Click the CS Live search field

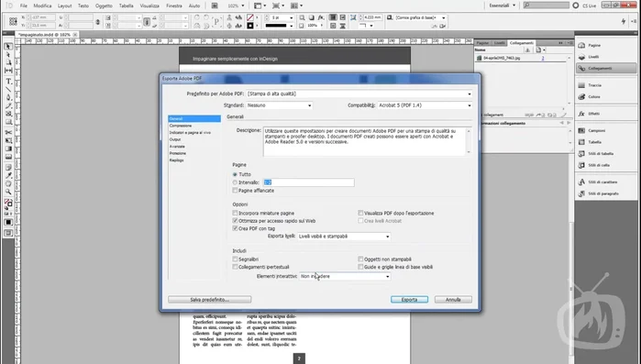(546, 6)
